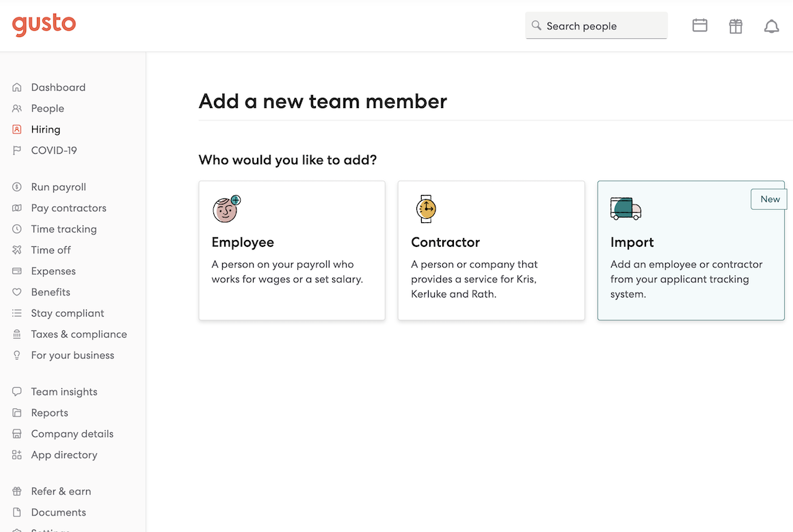This screenshot has height=532, width=793.
Task: Open Company details page
Action: [x=72, y=434]
